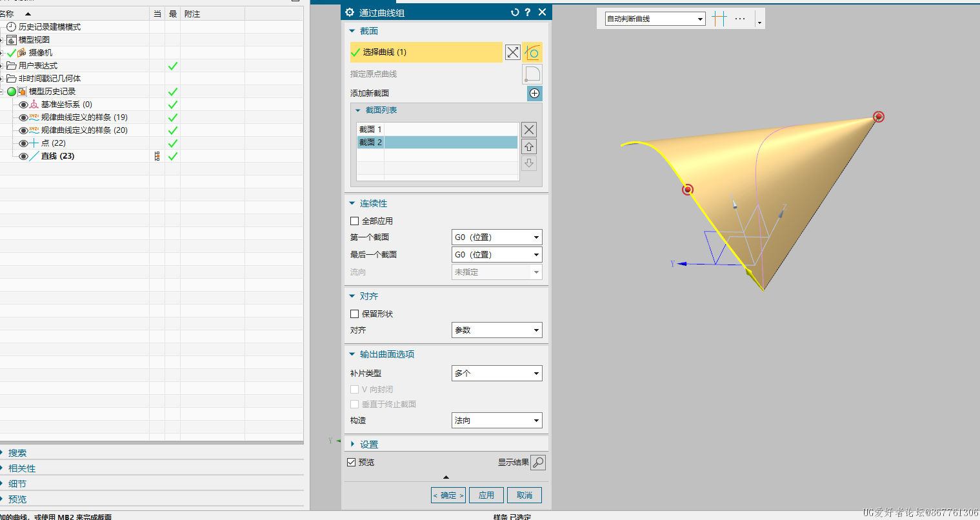The image size is (980, 520).
Task: Select the 模型历史记录 tree row
Action: tap(52, 92)
